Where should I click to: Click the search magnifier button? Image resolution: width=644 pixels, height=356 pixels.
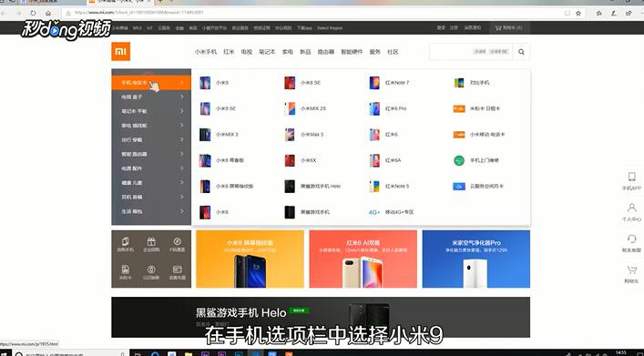tap(521, 52)
